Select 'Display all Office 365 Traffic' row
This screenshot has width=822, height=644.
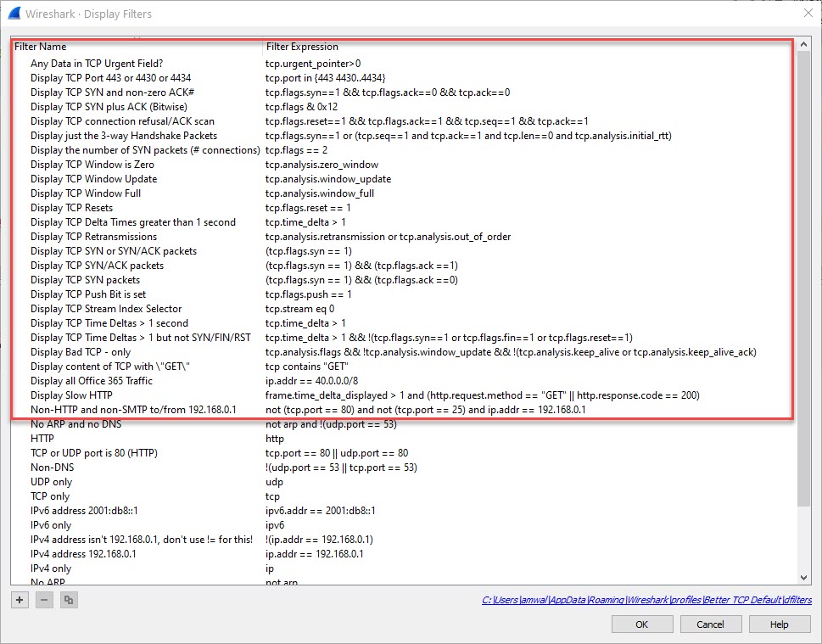coord(91,381)
